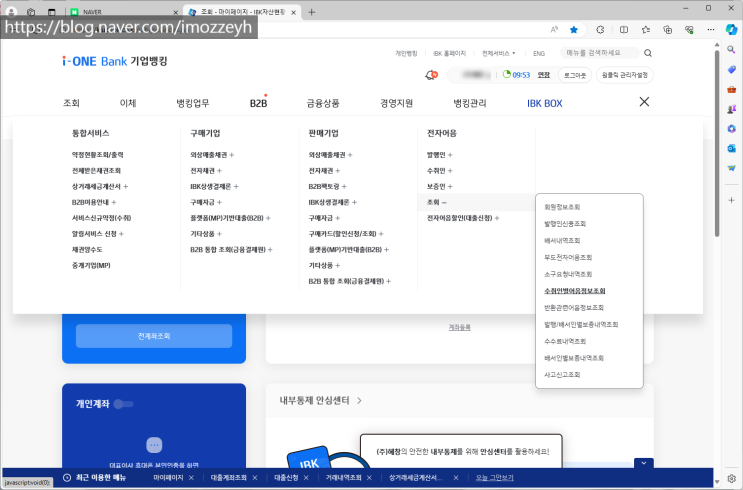Open Edge sidebar Microsoft 365 icon

point(732,129)
